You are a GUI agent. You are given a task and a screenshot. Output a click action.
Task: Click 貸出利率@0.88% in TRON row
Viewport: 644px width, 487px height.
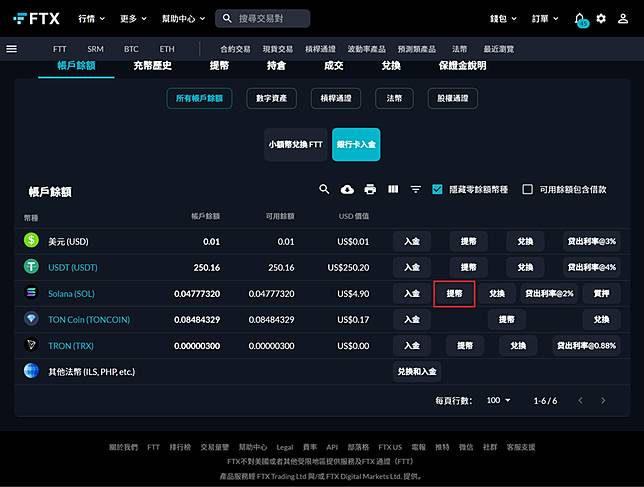586,346
